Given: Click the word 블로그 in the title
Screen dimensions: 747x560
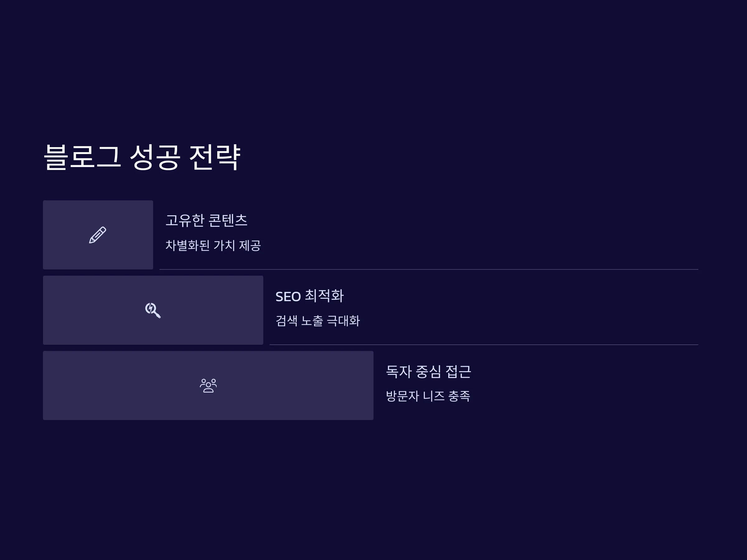Looking at the screenshot, I should click(82, 157).
